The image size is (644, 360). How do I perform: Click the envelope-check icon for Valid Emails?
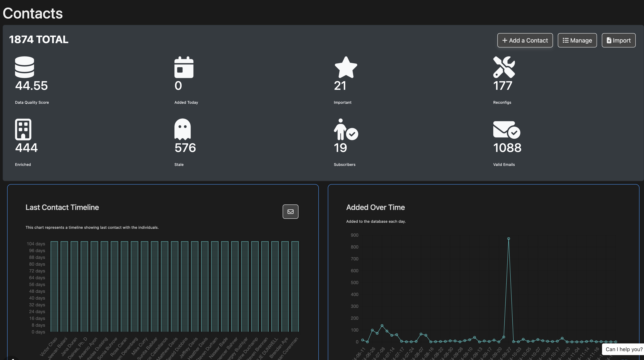[507, 130]
